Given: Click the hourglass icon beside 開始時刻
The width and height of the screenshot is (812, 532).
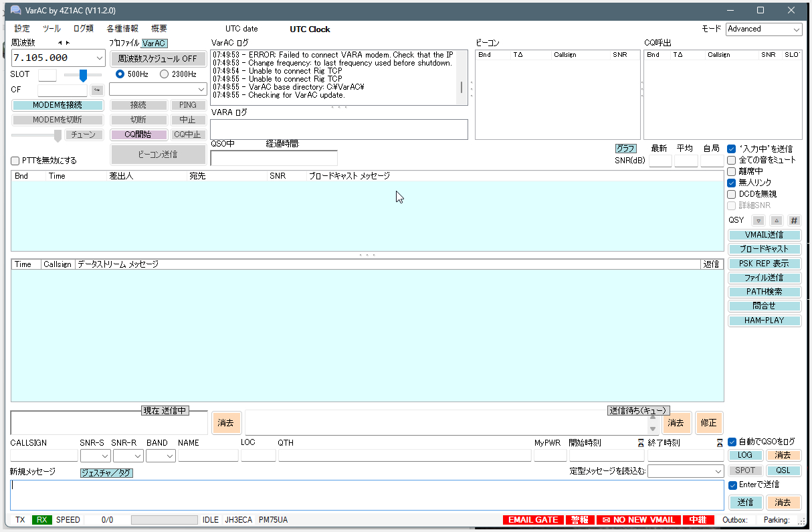Looking at the screenshot, I should coord(641,443).
